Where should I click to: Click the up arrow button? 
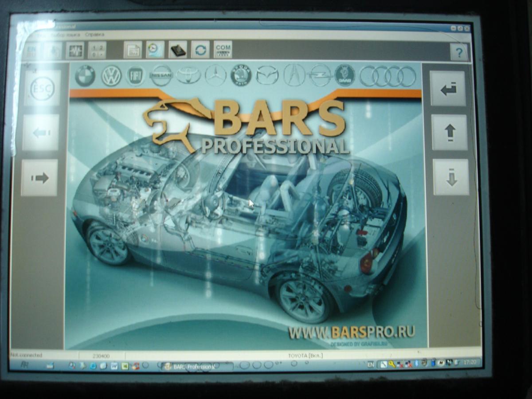click(x=450, y=133)
